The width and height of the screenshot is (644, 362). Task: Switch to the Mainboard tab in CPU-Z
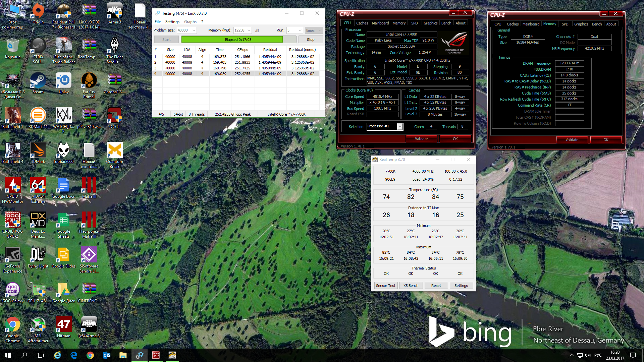[380, 23]
